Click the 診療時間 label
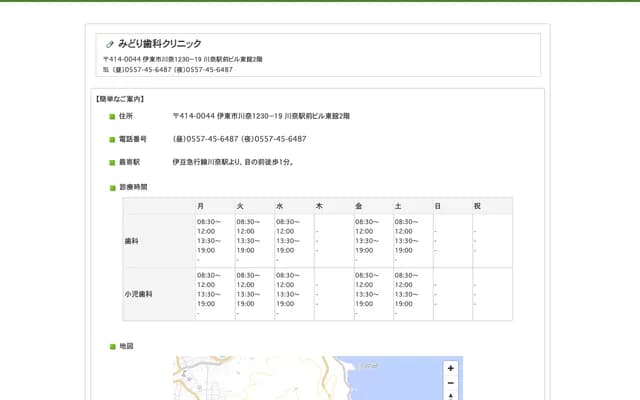 coord(133,187)
